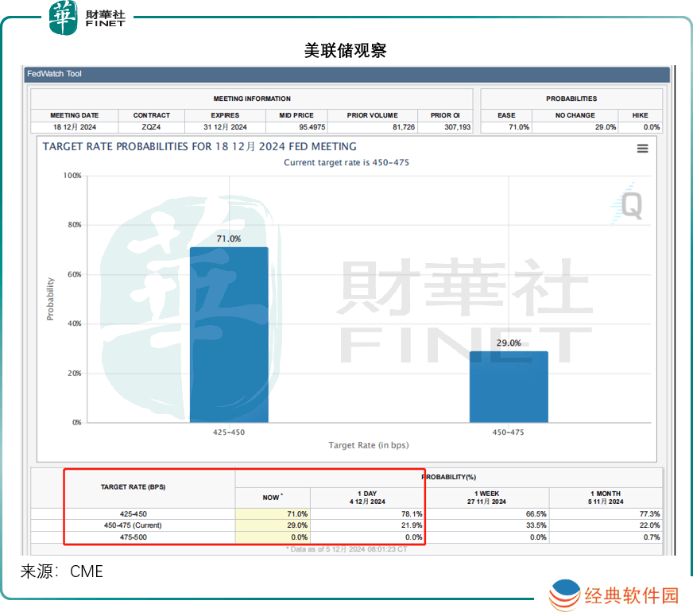The width and height of the screenshot is (693, 616).
Task: Select the 1 MONTH column header
Action: point(605,498)
